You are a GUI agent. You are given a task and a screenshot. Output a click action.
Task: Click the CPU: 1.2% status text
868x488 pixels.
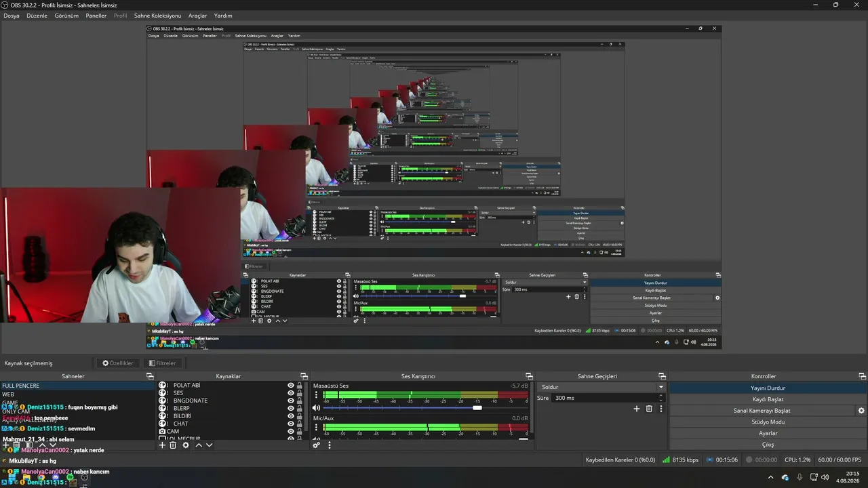[797, 460]
